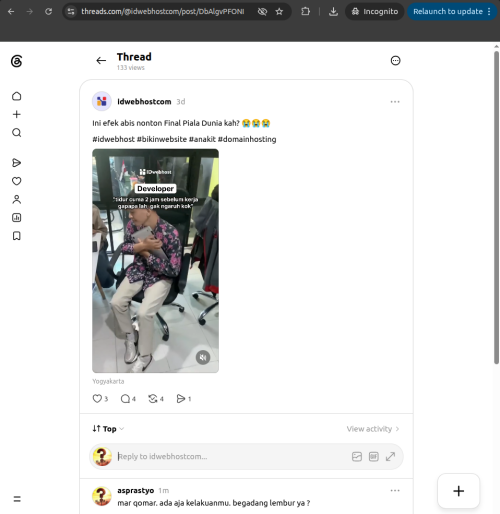Click the browser forward arrow

(x=30, y=12)
